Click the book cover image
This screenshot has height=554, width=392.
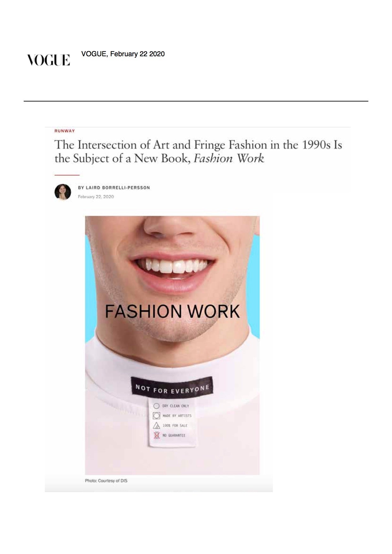click(x=172, y=345)
